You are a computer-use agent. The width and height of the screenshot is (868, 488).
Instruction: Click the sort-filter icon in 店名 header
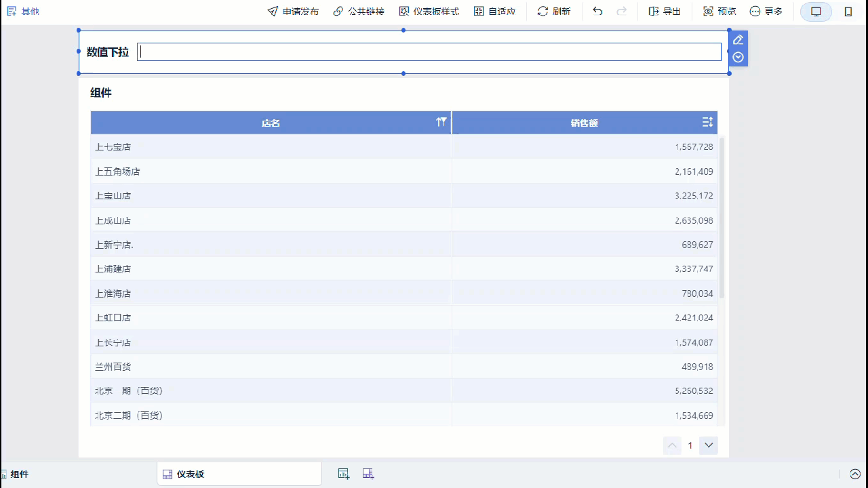click(441, 122)
